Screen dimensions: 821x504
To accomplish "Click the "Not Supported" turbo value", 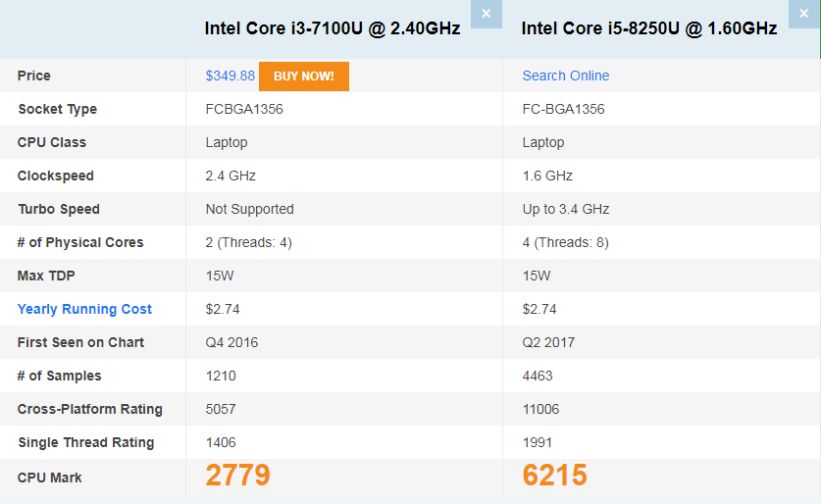I will coord(250,209).
